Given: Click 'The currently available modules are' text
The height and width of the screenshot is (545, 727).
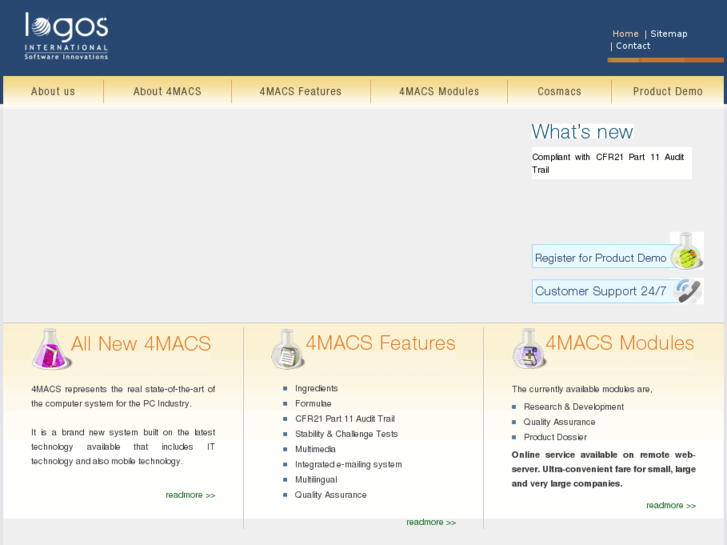Looking at the screenshot, I should 582,389.
